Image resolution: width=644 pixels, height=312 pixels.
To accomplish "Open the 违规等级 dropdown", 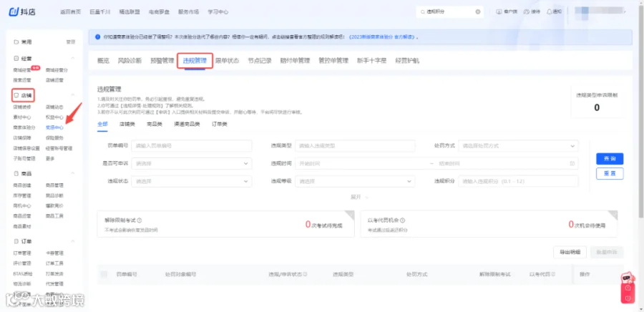I will [355, 181].
